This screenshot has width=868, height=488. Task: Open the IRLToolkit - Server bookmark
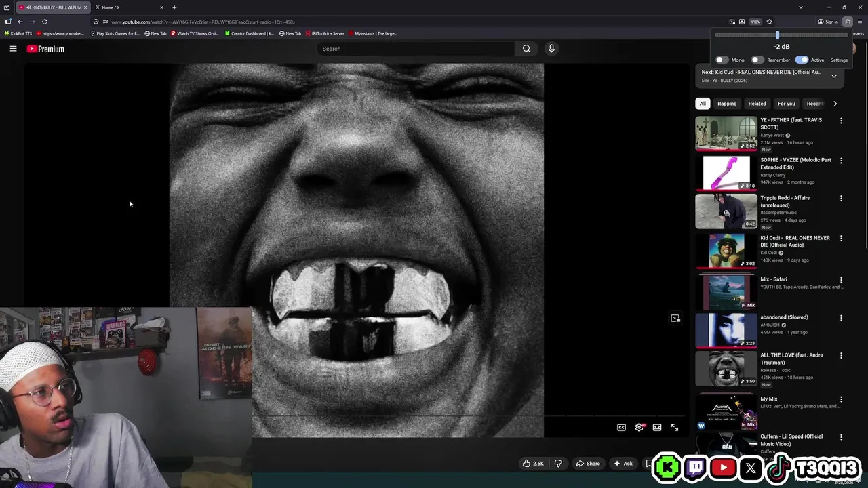[325, 33]
